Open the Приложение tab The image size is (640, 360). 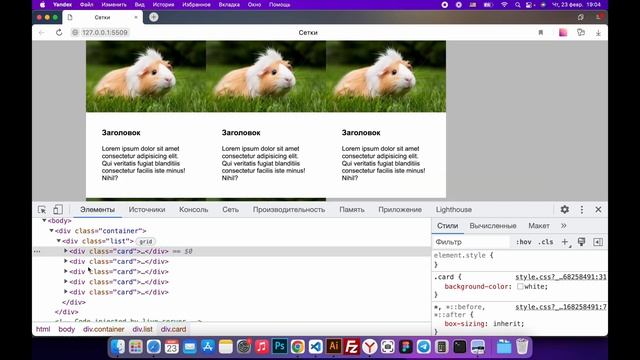click(400, 209)
